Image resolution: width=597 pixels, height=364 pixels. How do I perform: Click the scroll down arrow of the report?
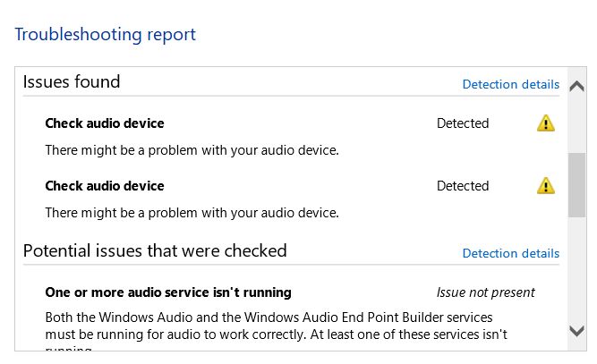point(577,331)
